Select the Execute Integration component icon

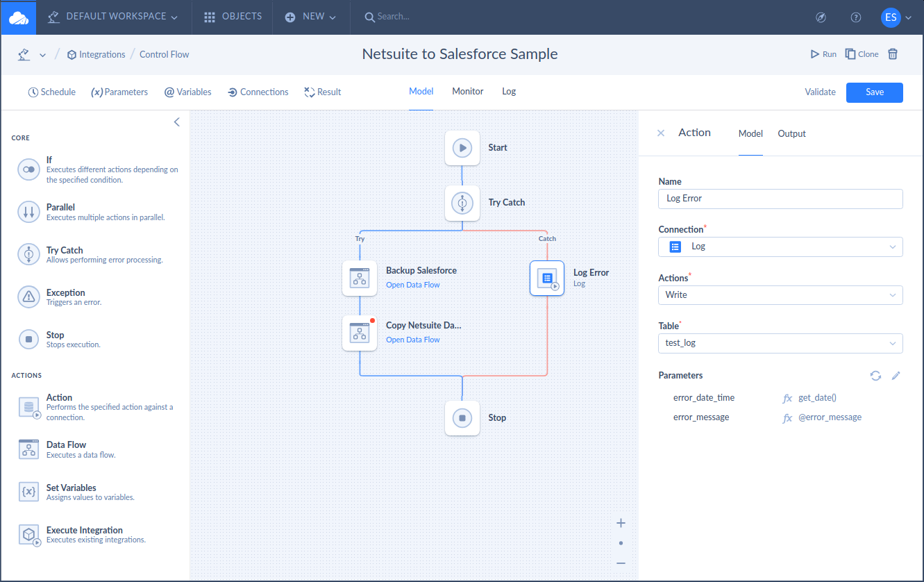pos(30,535)
